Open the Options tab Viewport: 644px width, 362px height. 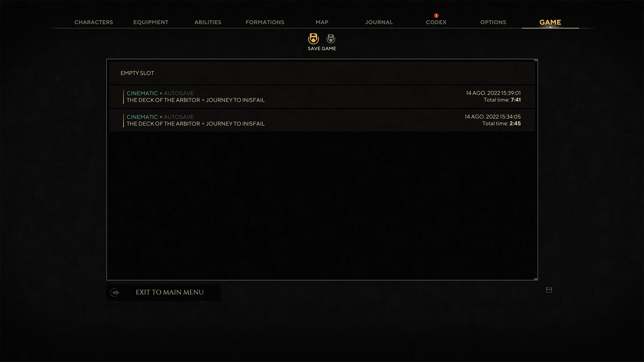point(493,22)
